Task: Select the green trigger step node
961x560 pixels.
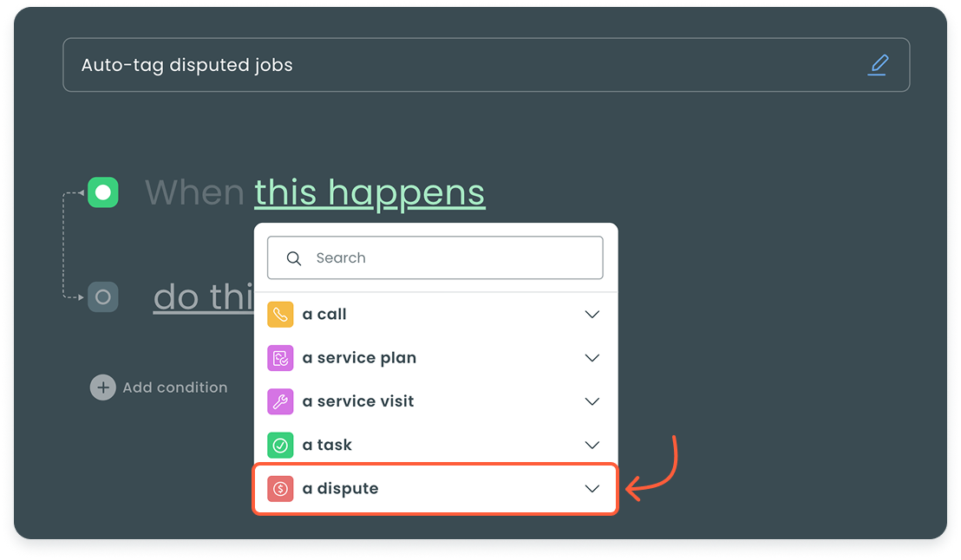Action: pos(103,192)
